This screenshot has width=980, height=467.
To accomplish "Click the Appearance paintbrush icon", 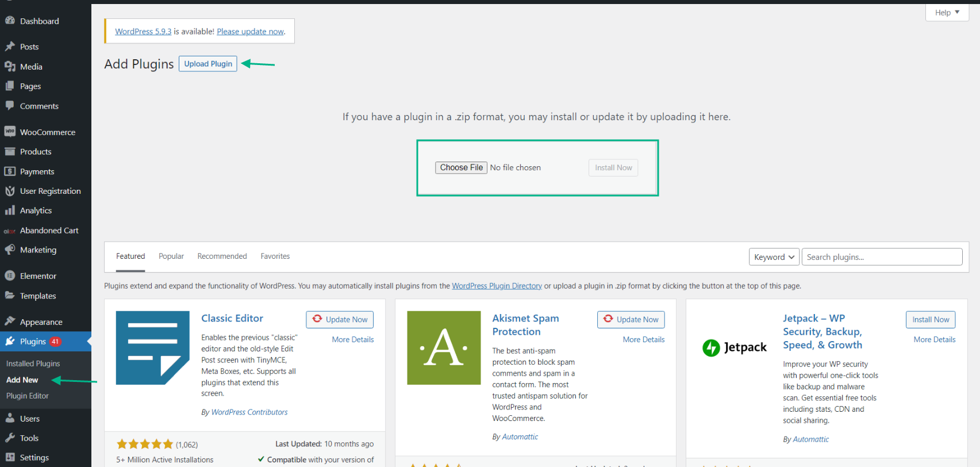I will (x=10, y=321).
